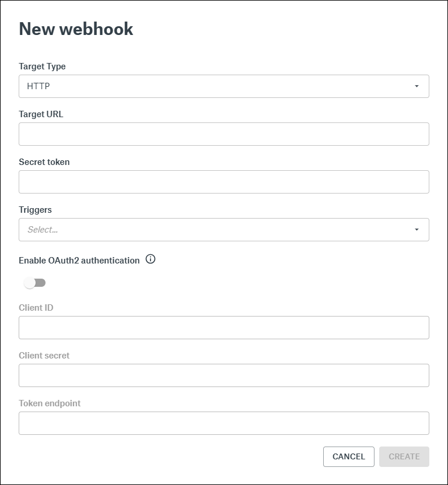The height and width of the screenshot is (485, 448).
Task: Click the "Enable OAuth2 authentication" label text
Action: [79, 261]
